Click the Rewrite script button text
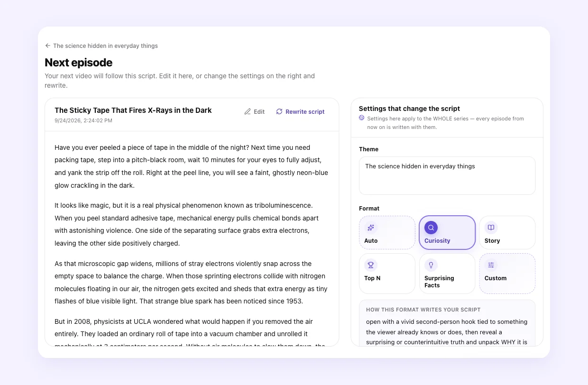This screenshot has height=385, width=588. point(305,112)
